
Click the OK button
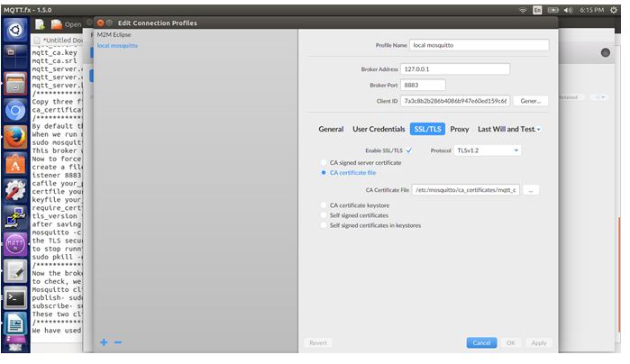pos(511,342)
